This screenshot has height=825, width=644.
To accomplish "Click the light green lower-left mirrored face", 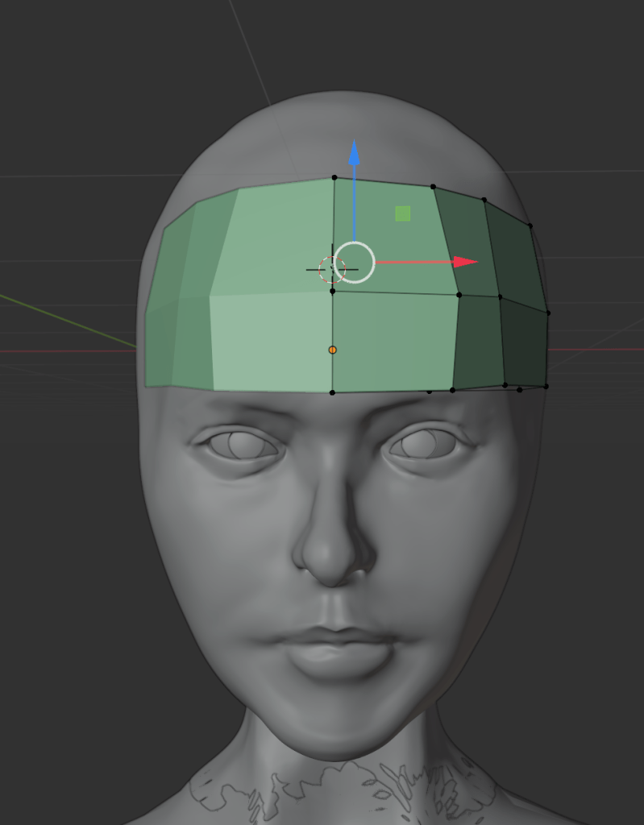I will 270,342.
